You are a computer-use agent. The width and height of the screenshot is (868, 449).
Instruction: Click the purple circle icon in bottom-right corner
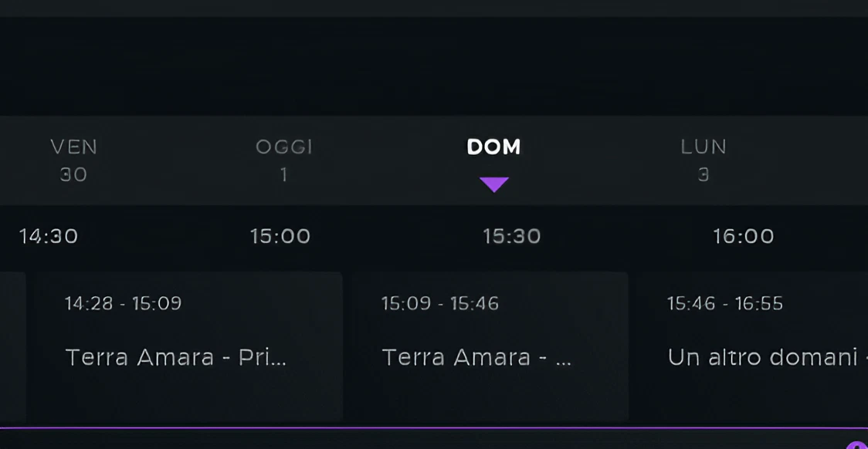[857, 445]
